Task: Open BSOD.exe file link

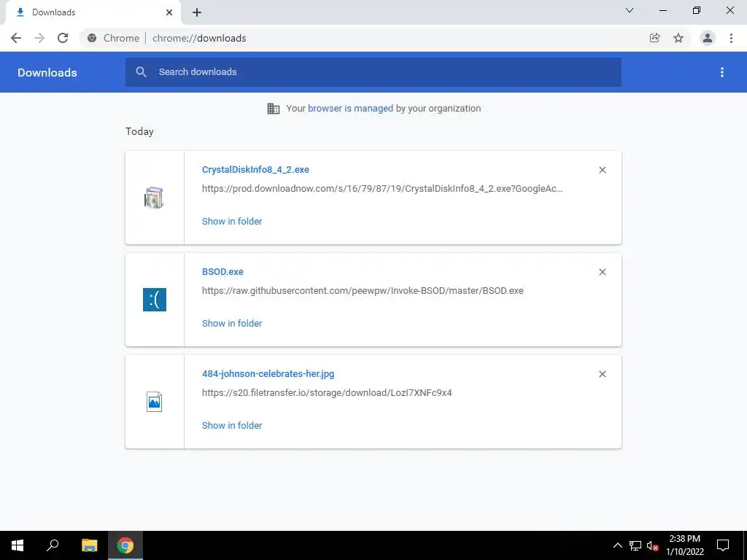Action: [x=222, y=271]
